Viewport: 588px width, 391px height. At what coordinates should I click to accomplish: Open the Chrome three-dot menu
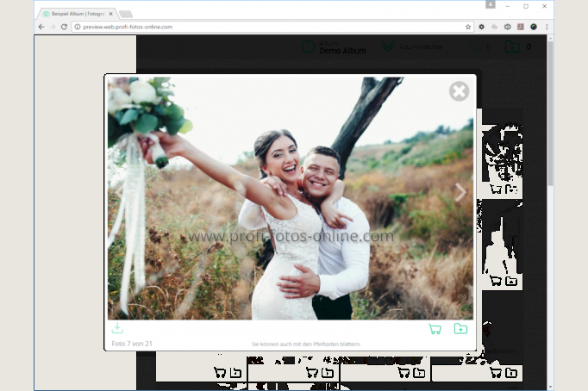point(547,27)
